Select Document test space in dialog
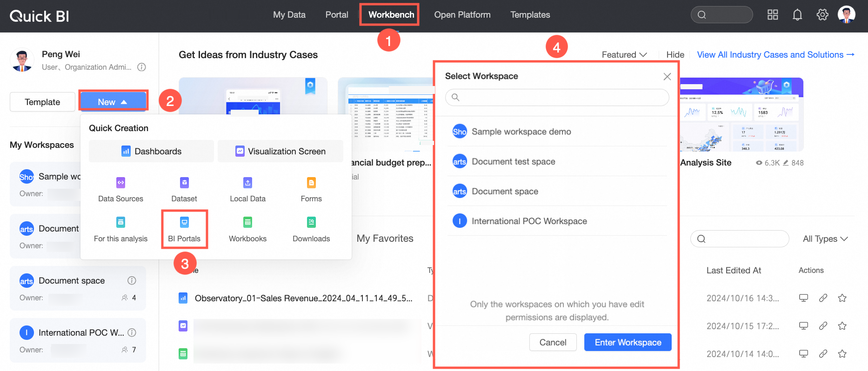Image resolution: width=868 pixels, height=371 pixels. pos(557,161)
